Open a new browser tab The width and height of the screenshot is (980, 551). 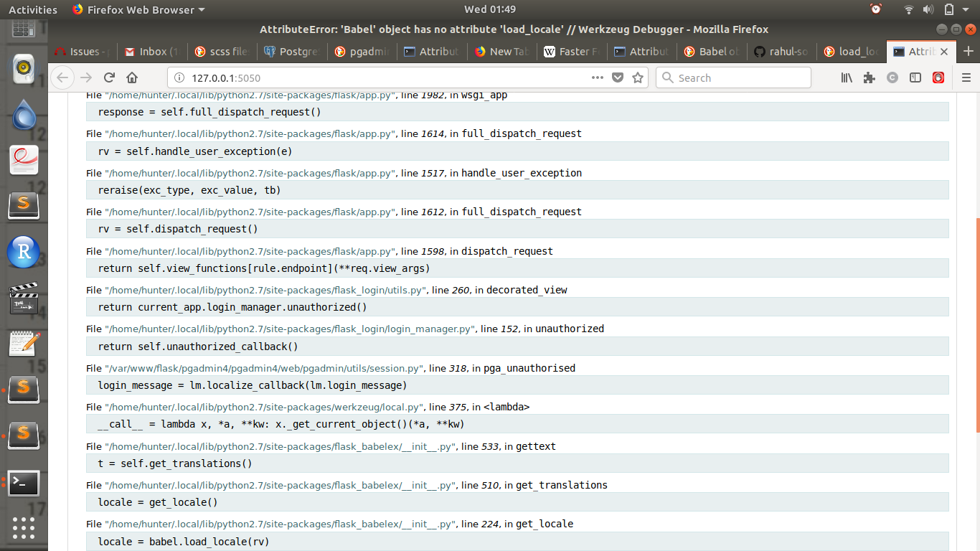968,52
